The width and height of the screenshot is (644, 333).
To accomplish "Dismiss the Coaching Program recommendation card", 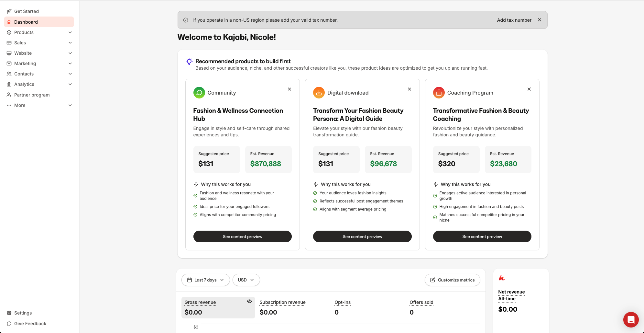I will point(529,89).
